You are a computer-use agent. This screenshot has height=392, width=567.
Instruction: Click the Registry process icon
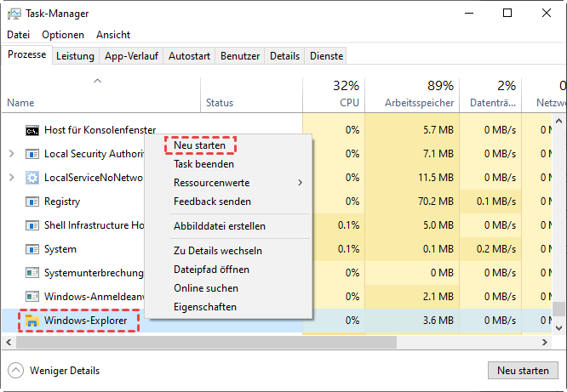pos(32,202)
